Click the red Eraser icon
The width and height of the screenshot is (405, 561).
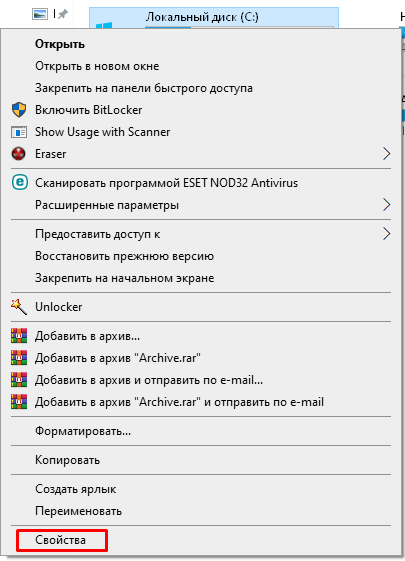pyautogui.click(x=19, y=154)
